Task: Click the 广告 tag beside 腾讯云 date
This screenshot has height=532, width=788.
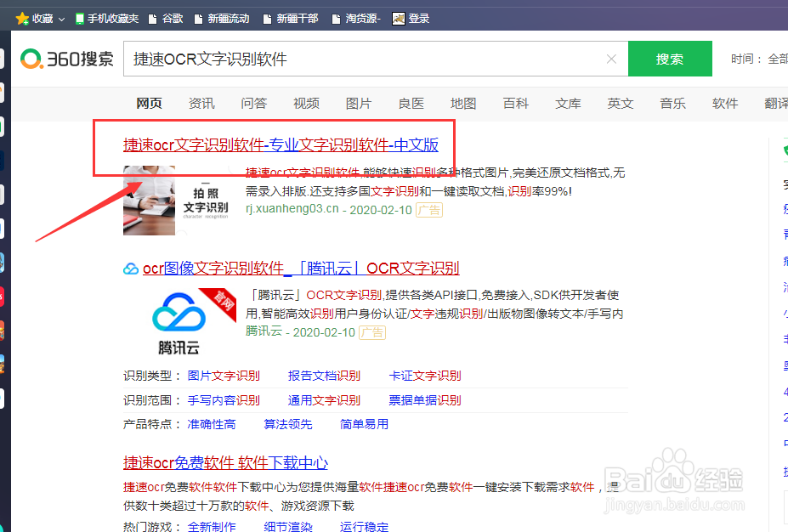Action: coord(372,332)
